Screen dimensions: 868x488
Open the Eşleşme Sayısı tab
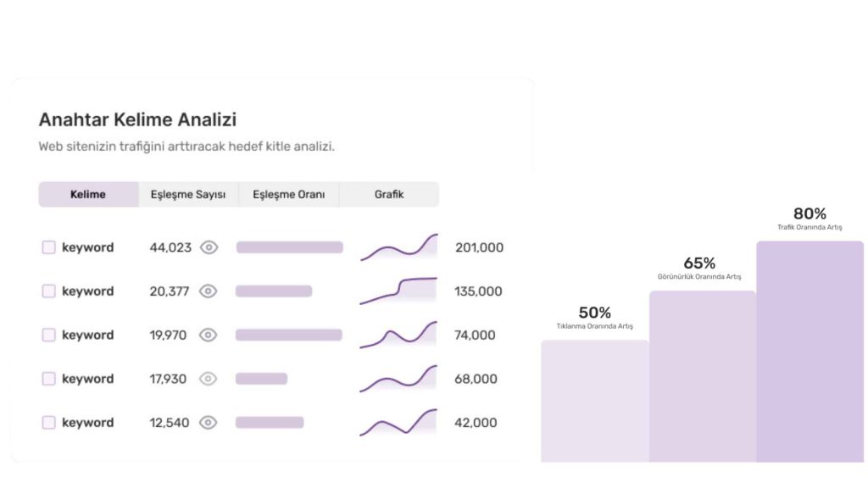188,194
